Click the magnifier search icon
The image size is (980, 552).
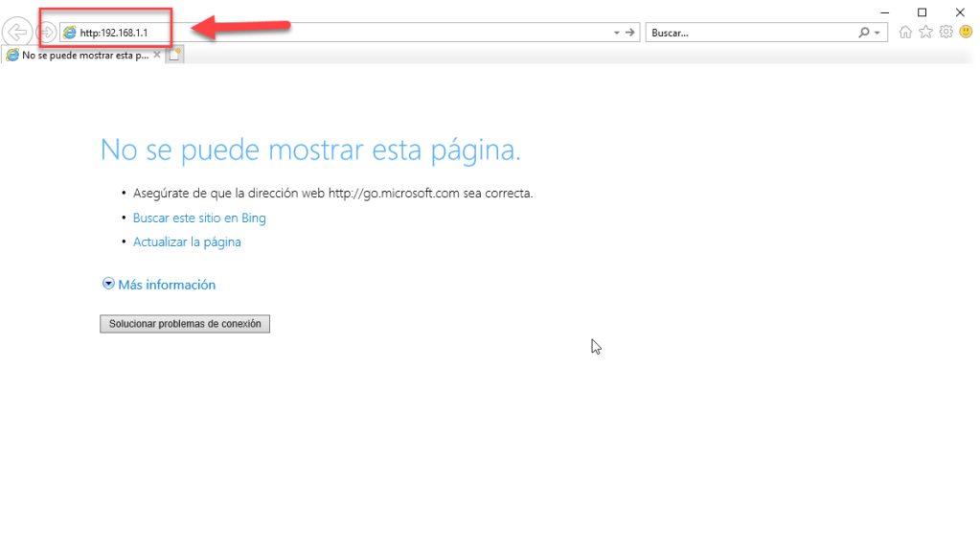click(865, 33)
